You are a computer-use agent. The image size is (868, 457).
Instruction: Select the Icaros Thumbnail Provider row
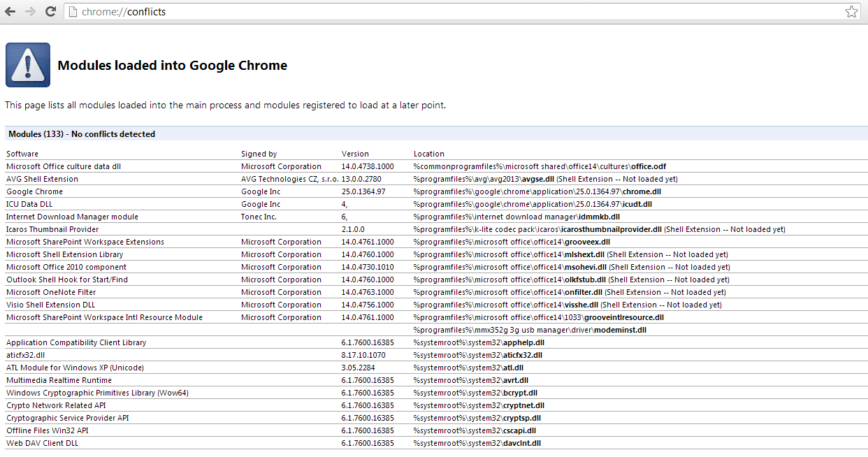tap(52, 228)
